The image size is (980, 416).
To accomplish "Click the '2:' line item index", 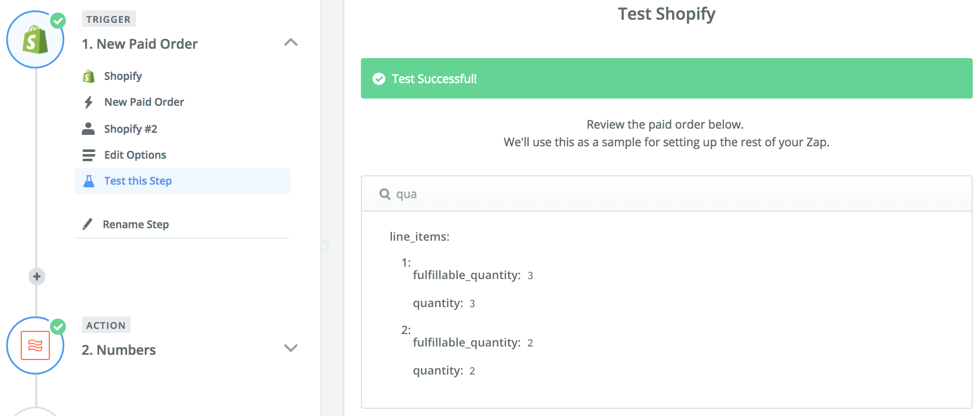I will coord(406,330).
